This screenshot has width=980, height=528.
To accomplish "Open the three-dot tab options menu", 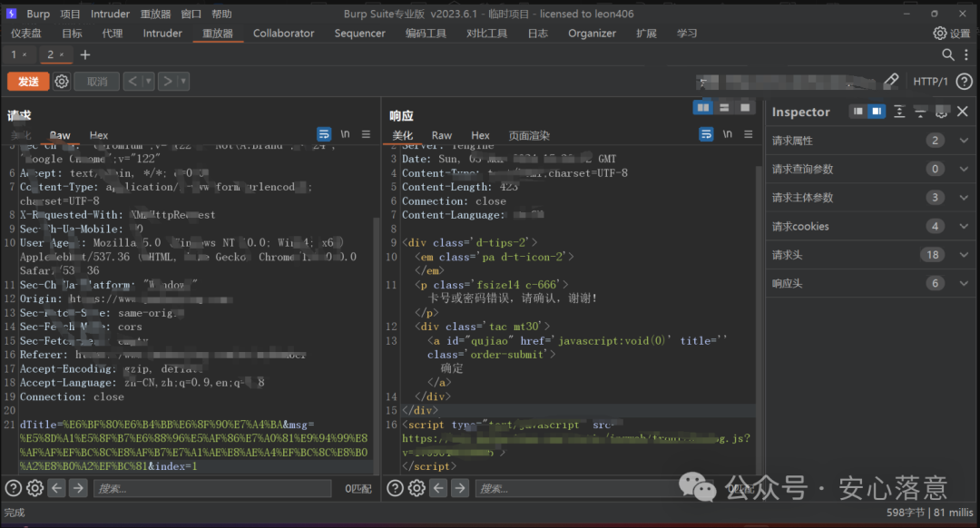I will pos(966,55).
